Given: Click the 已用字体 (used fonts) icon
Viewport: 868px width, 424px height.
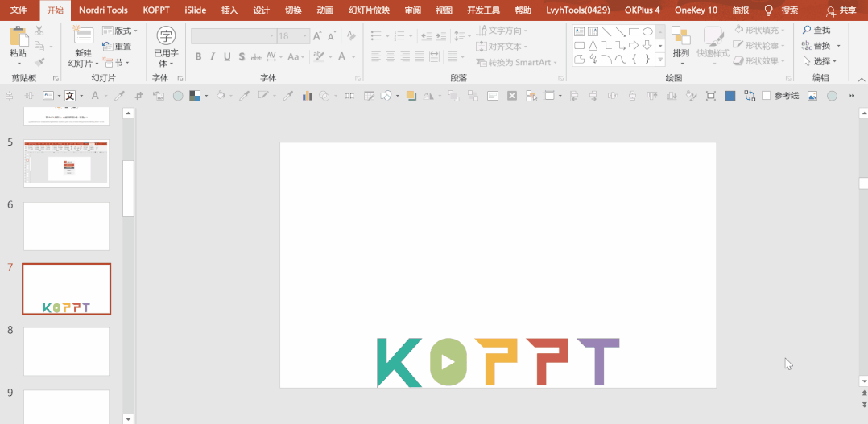Looking at the screenshot, I should pos(166,35).
